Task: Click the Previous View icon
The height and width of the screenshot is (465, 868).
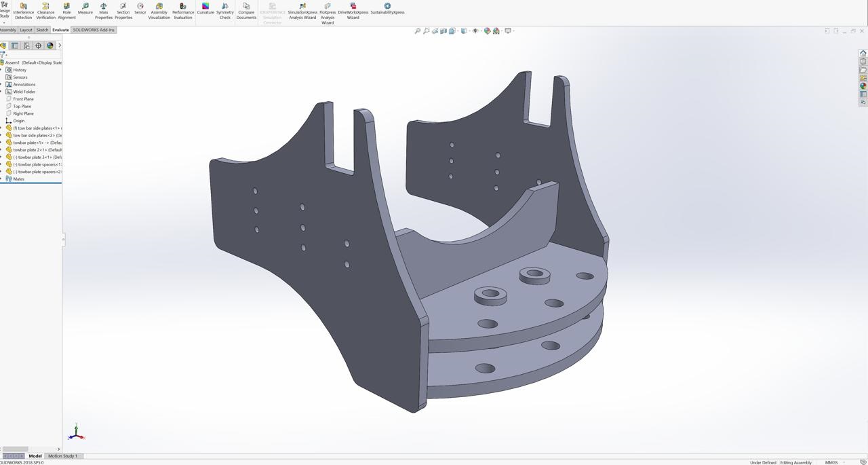Action: [x=435, y=31]
